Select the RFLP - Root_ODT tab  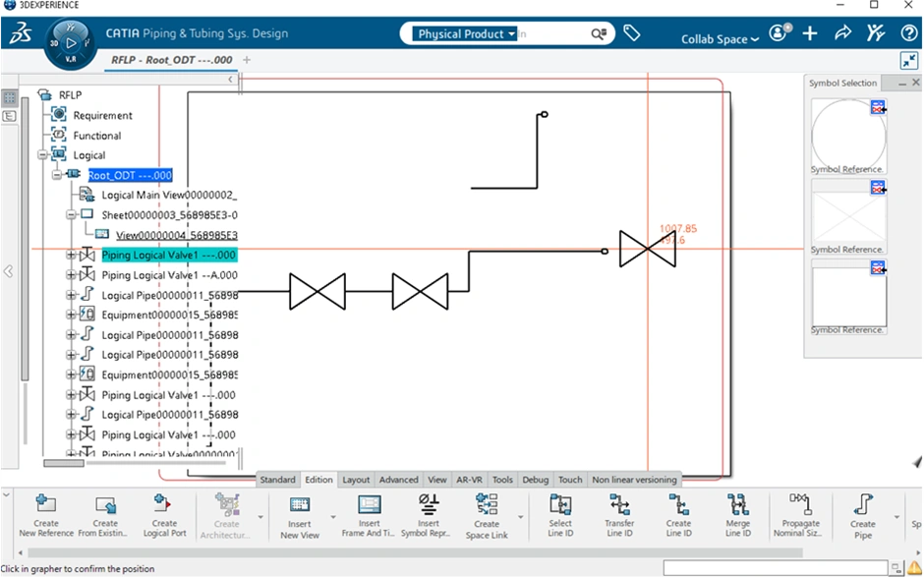click(171, 60)
